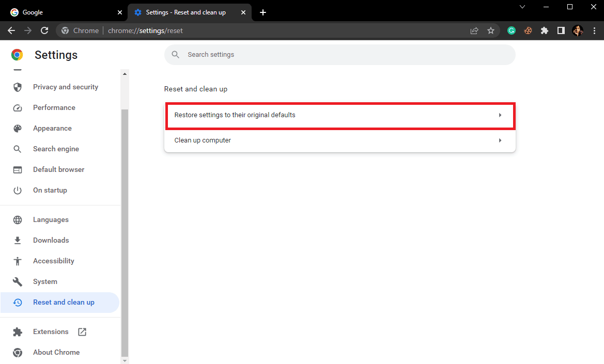The width and height of the screenshot is (604, 364).
Task: Select Reset and clean up in sidebar
Action: pyautogui.click(x=60, y=303)
